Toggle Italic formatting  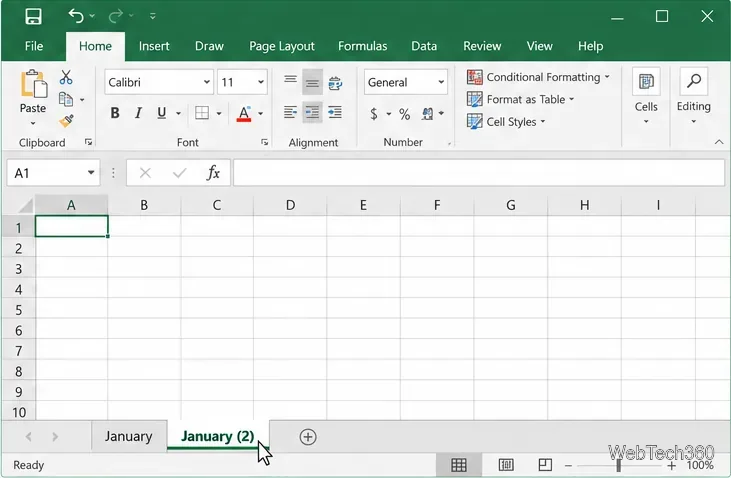pyautogui.click(x=138, y=113)
